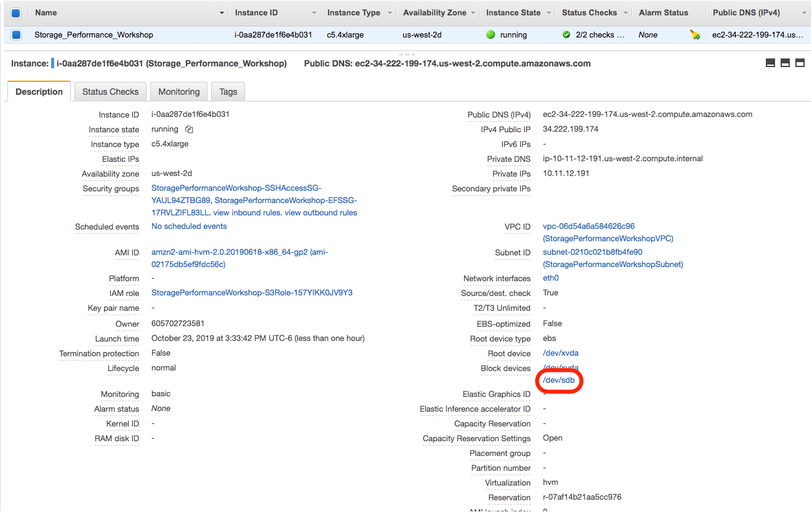Viewport: 812px width, 512px height.
Task: Click the IPv4 Public IP value 34.222.199.174
Action: coord(571,129)
